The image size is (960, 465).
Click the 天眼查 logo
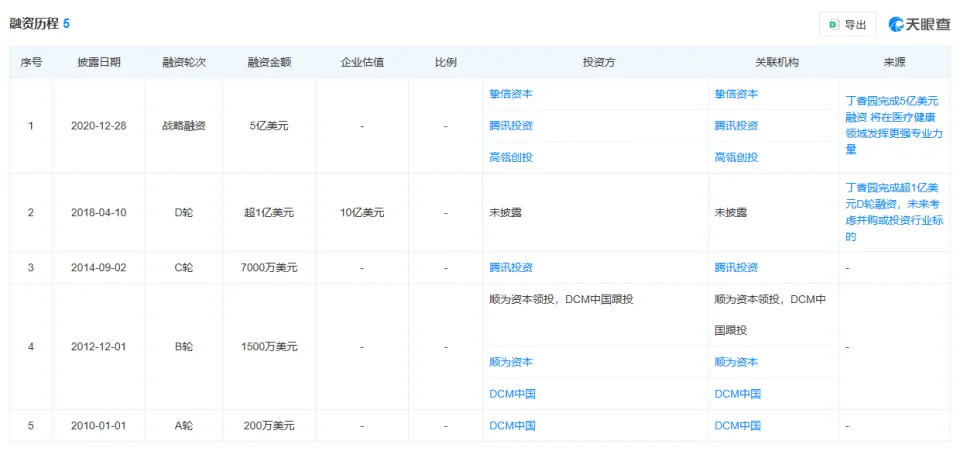click(x=920, y=24)
